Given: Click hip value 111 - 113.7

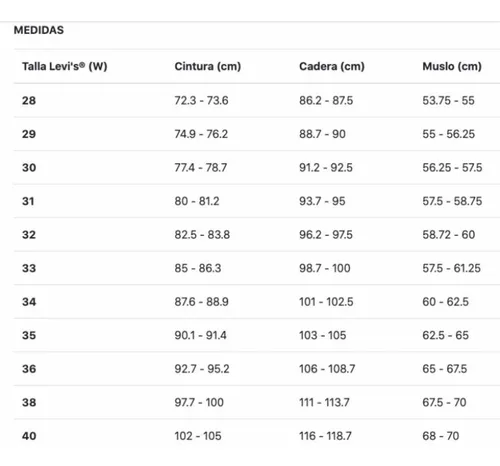Looking at the screenshot, I should [x=324, y=403].
